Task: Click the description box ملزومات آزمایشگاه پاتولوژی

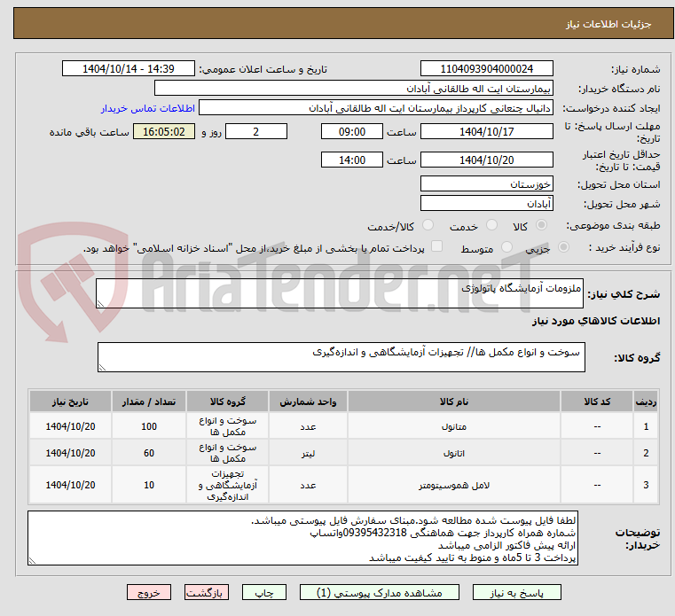Action: pos(340,293)
